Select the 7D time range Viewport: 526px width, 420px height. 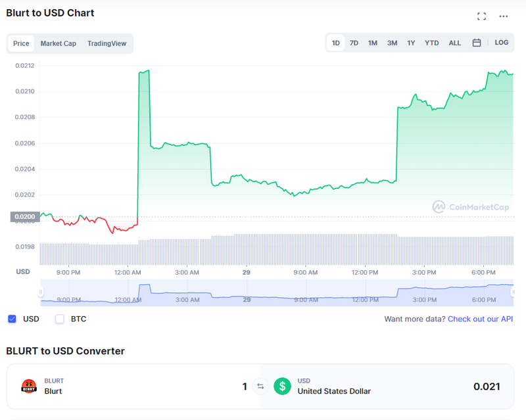tap(354, 43)
